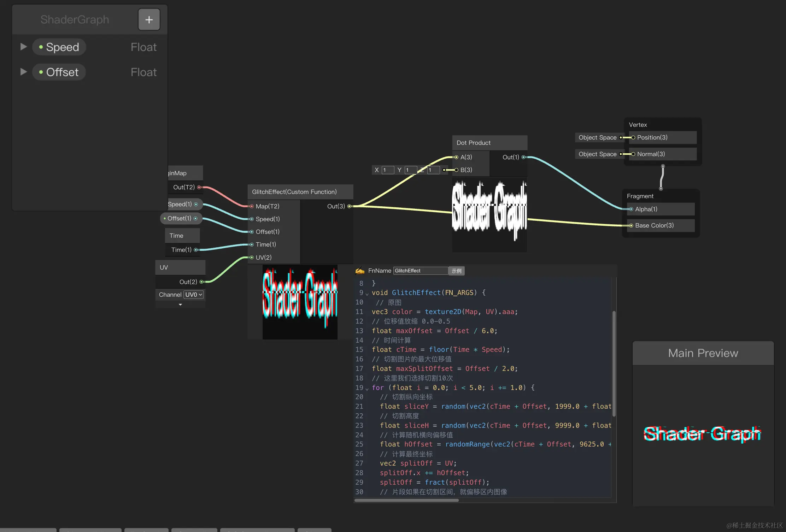Click the Alpha(1) port in Fragment block
786x532 pixels.
coord(631,209)
